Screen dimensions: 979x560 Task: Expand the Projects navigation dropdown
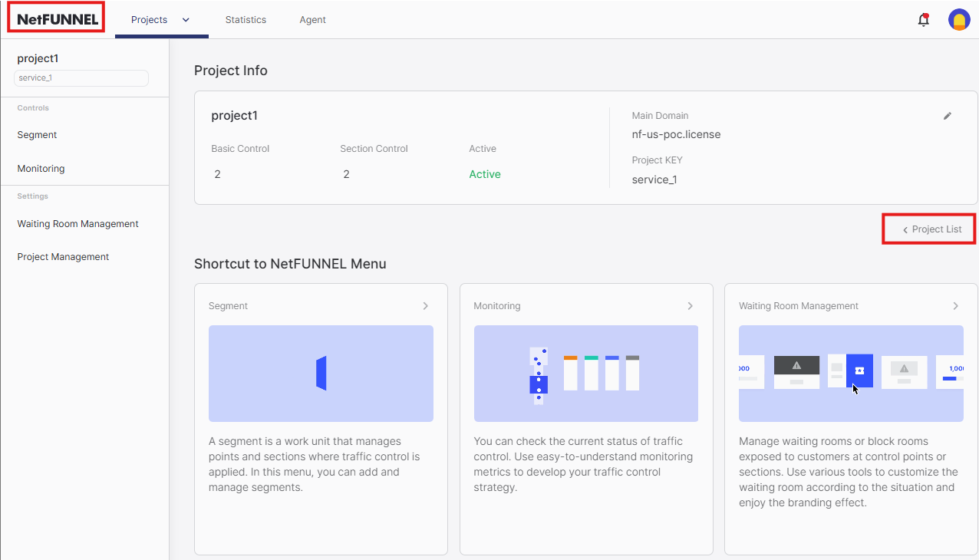pyautogui.click(x=185, y=20)
